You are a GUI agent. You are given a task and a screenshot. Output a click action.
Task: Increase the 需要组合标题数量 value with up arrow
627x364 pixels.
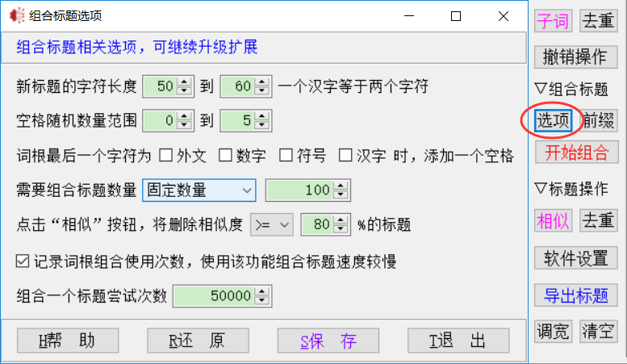(341, 186)
